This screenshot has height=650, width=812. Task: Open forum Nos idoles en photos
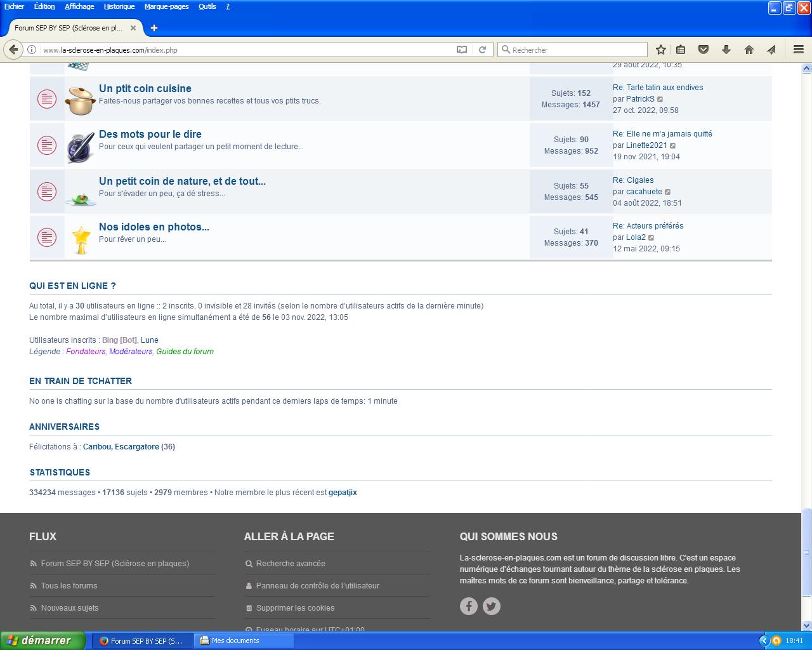pyautogui.click(x=154, y=227)
